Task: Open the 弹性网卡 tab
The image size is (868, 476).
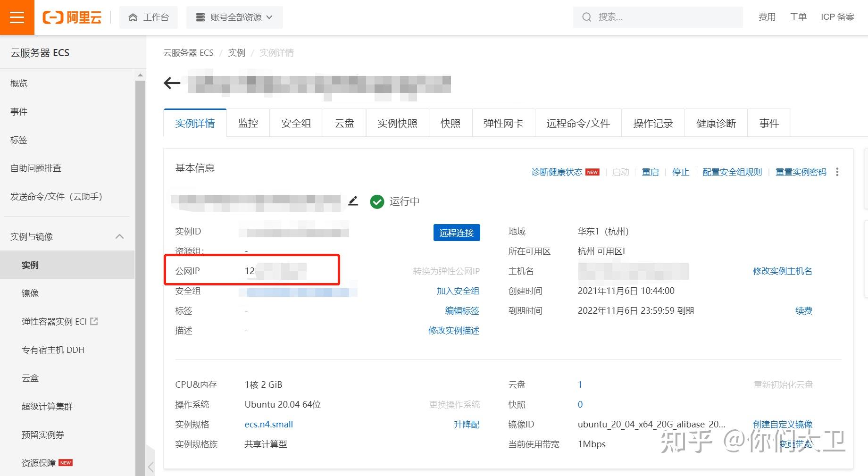Action: (x=503, y=123)
